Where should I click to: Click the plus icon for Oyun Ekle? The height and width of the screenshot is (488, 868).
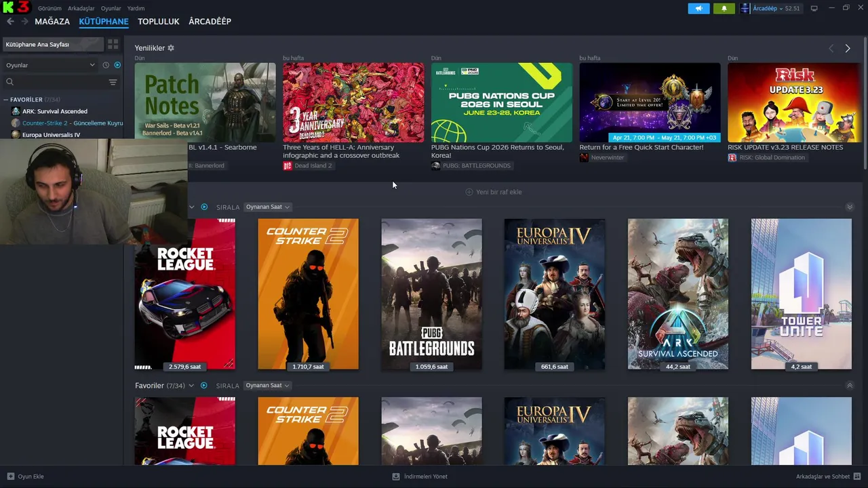[10, 476]
